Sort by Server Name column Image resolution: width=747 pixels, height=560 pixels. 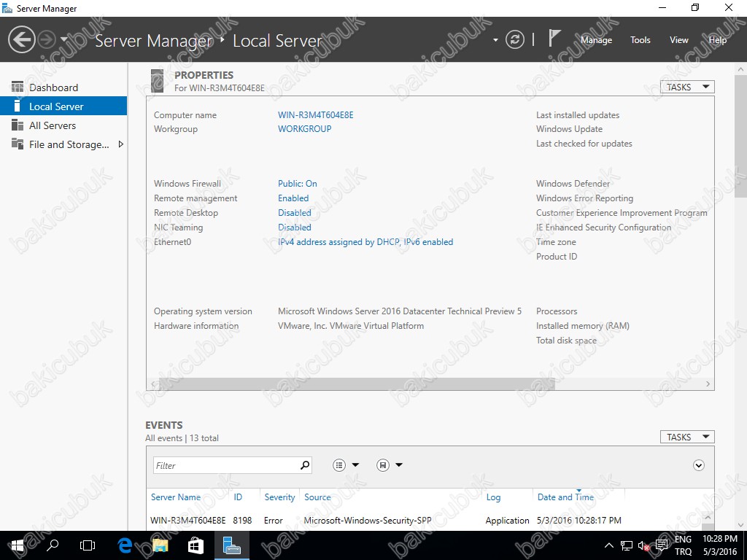176,497
